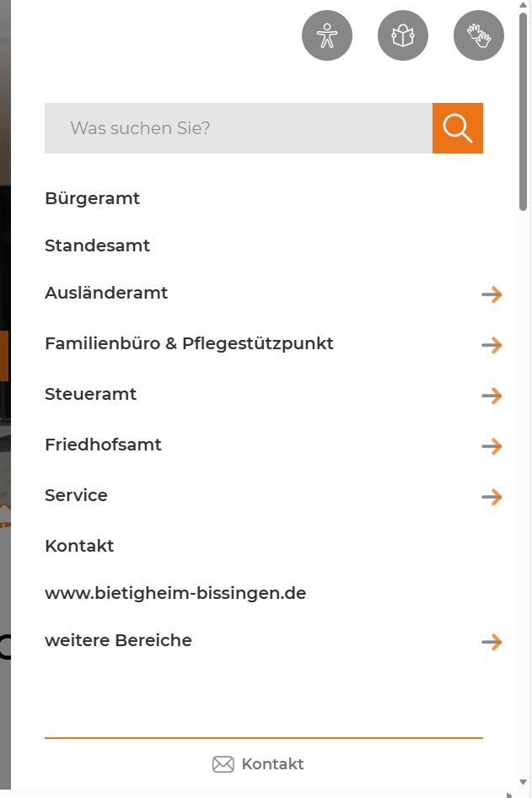Expand the Ausländeramt submenu arrow
This screenshot has height=798, width=532.
point(492,294)
